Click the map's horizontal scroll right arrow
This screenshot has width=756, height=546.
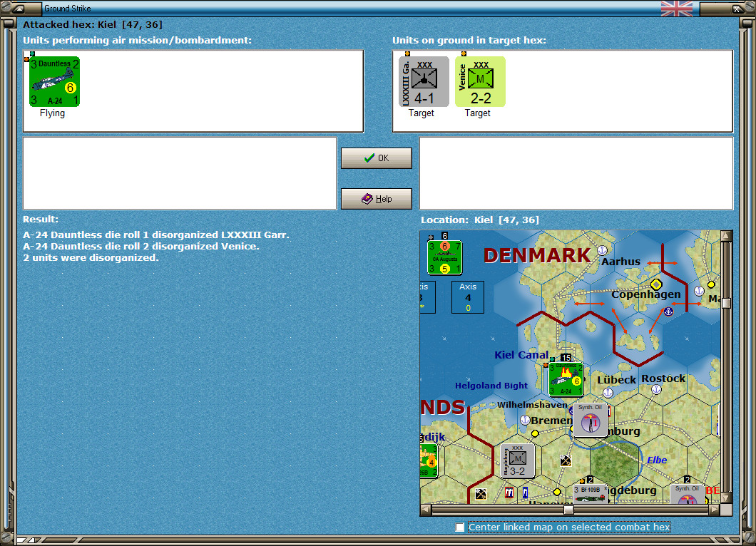(715, 510)
